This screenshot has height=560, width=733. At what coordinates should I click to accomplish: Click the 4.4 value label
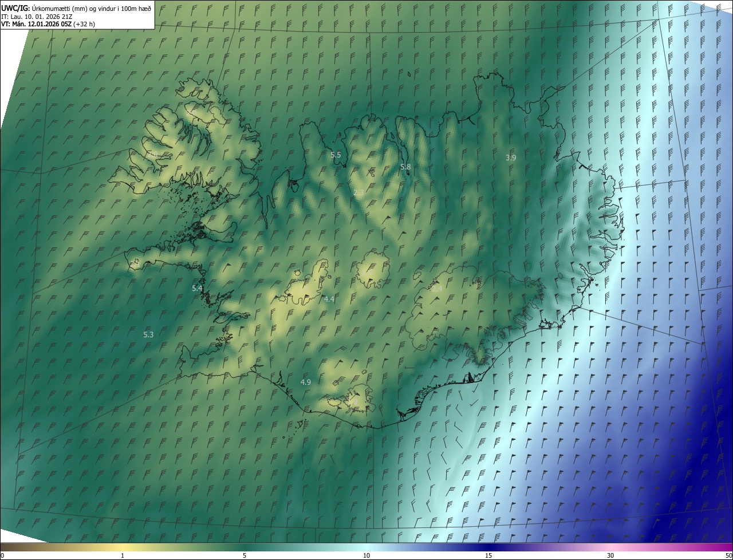(329, 299)
